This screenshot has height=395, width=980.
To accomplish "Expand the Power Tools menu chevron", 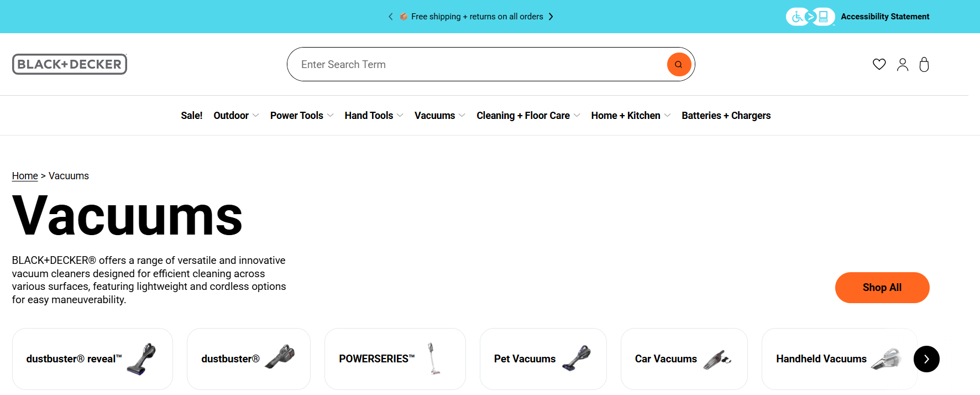I will click(x=330, y=115).
